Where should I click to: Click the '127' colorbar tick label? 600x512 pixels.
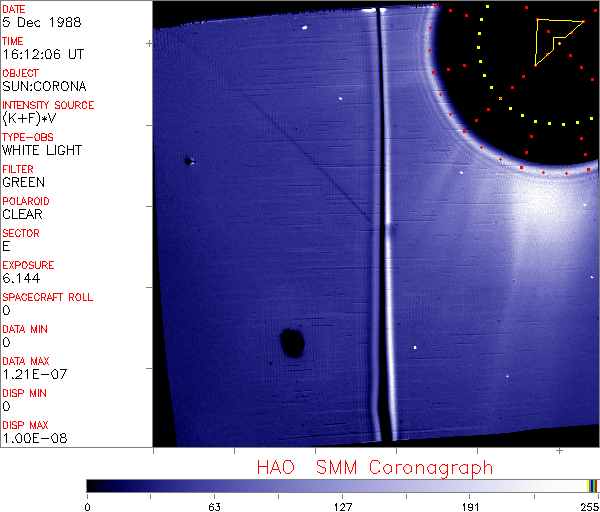pos(342,507)
